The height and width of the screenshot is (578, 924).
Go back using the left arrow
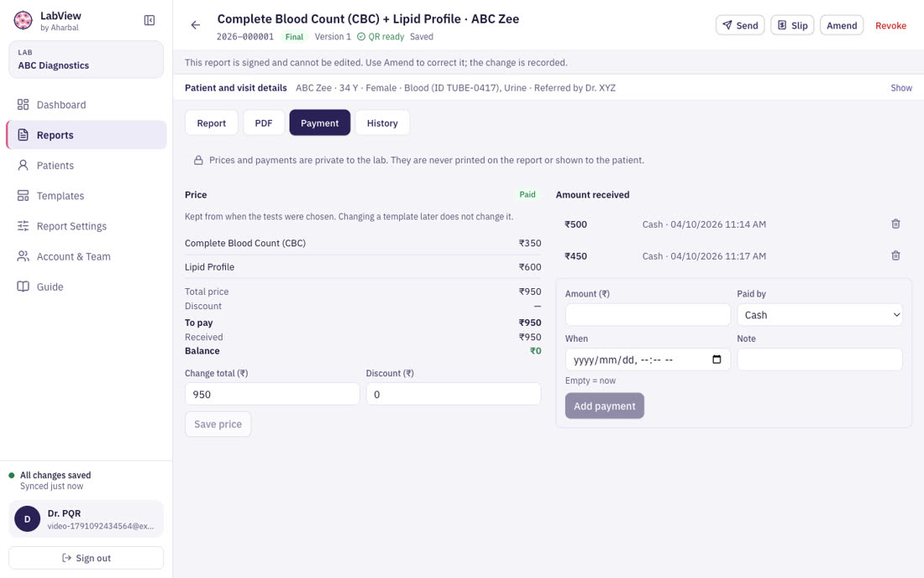point(196,24)
